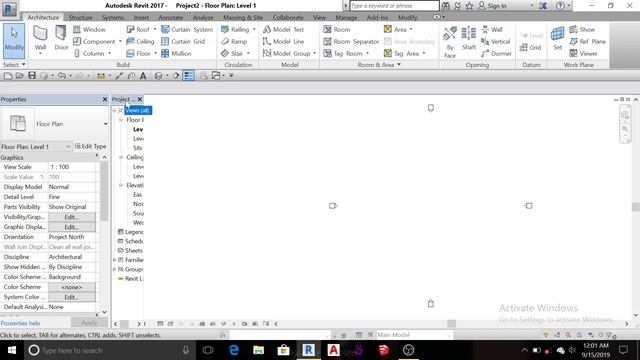640x360 pixels.
Task: Open the Properties help link
Action: (x=20, y=323)
